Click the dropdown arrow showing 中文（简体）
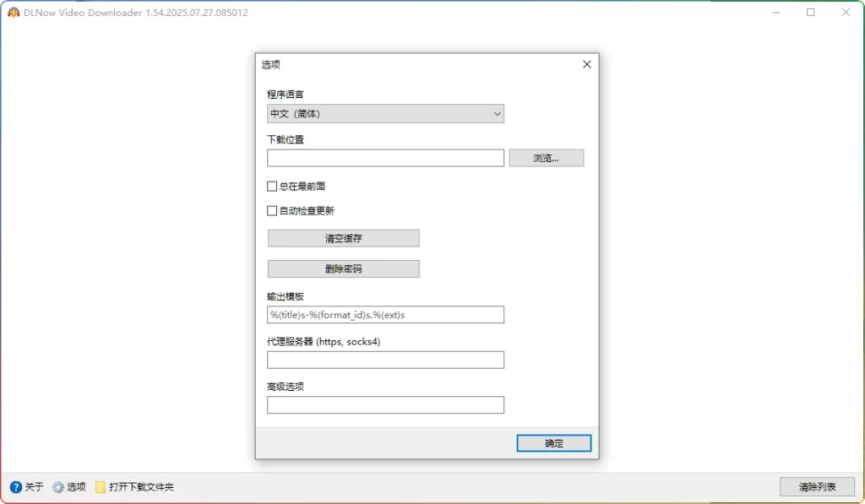Screen dimensions: 865x504 [497, 113]
